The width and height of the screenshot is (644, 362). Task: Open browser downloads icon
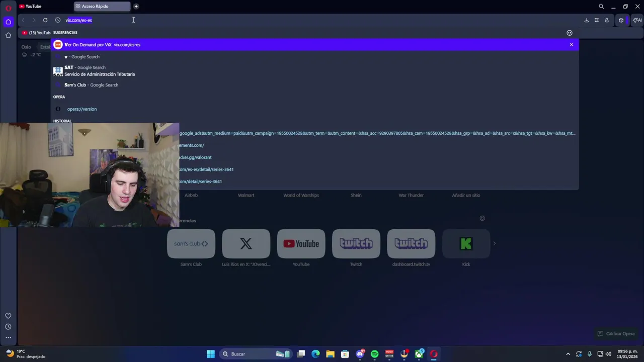[586, 20]
